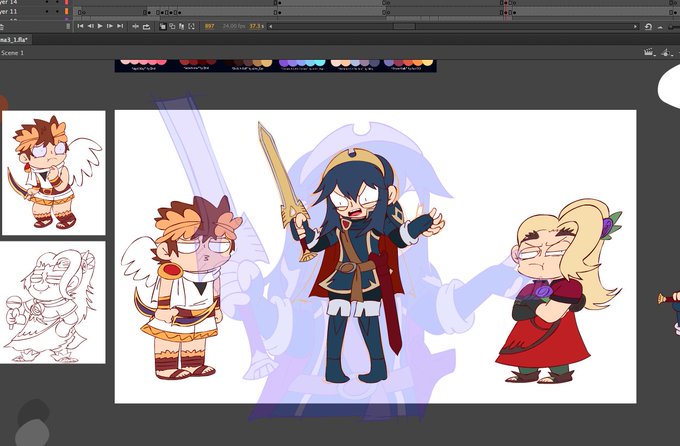This screenshot has height=446, width=680.
Task: Select the pink color palette image
Action: click(143, 65)
